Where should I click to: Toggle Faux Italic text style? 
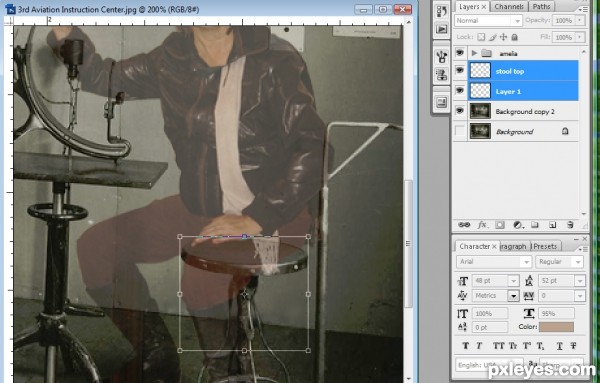pyautogui.click(x=479, y=346)
